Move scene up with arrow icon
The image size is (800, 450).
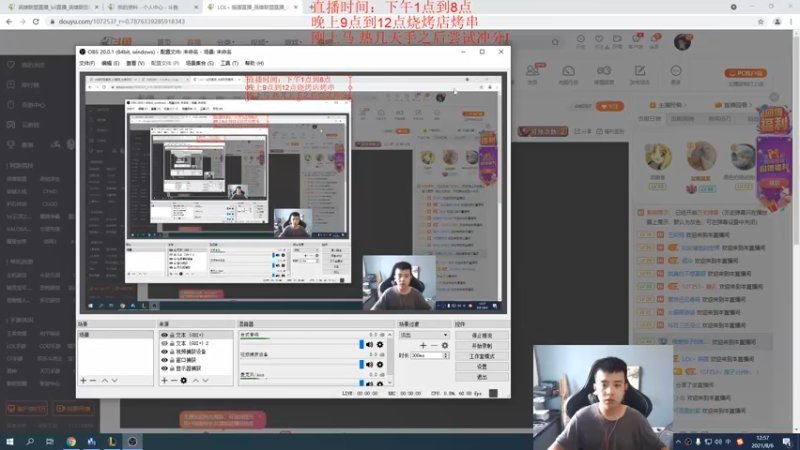(x=105, y=380)
